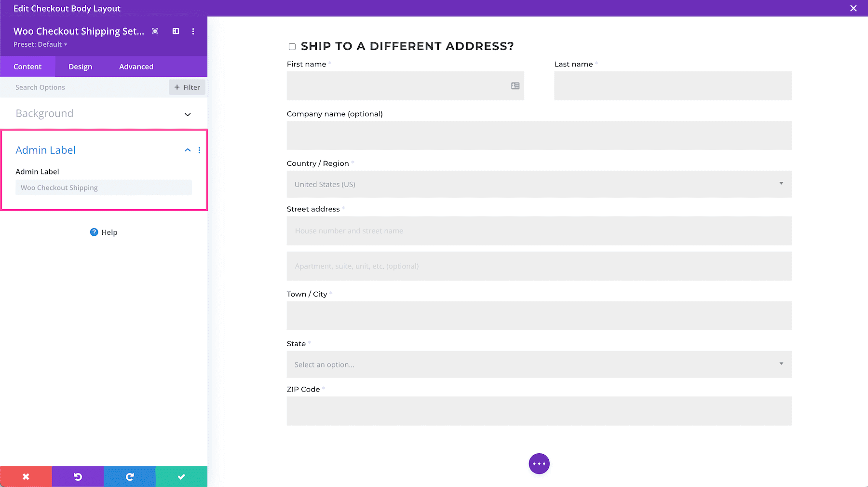Undo the last change

point(78,476)
